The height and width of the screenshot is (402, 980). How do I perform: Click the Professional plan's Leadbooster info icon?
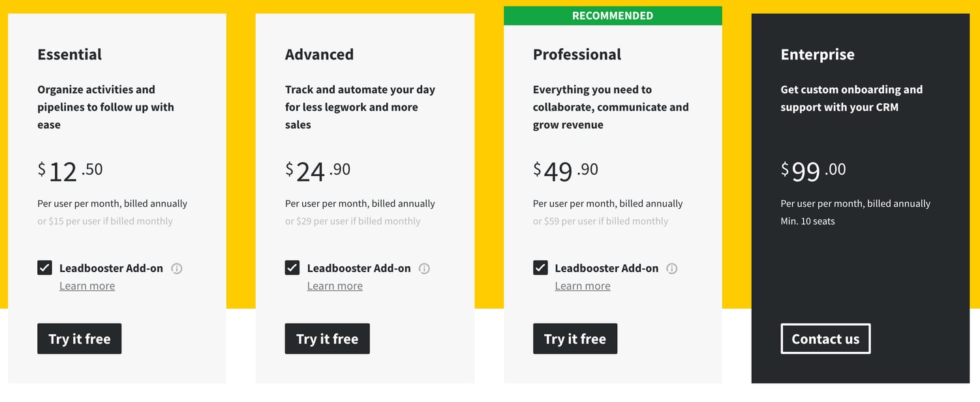point(673,268)
